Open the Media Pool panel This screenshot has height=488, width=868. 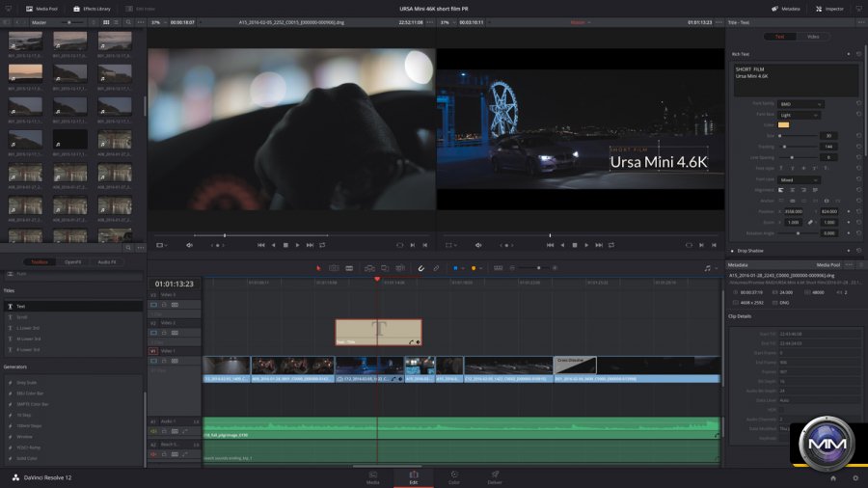[42, 9]
